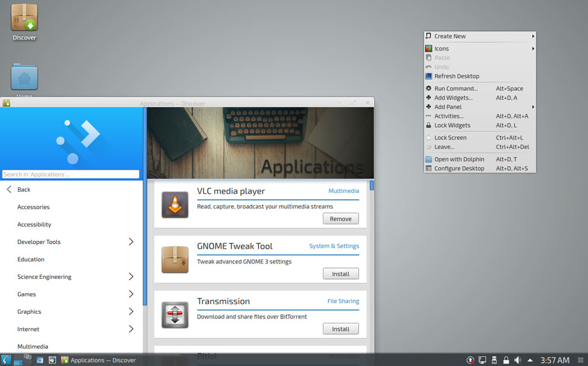Click the GNOME Tweak Tool title
Viewport: 588px width, 366px height.
point(235,246)
